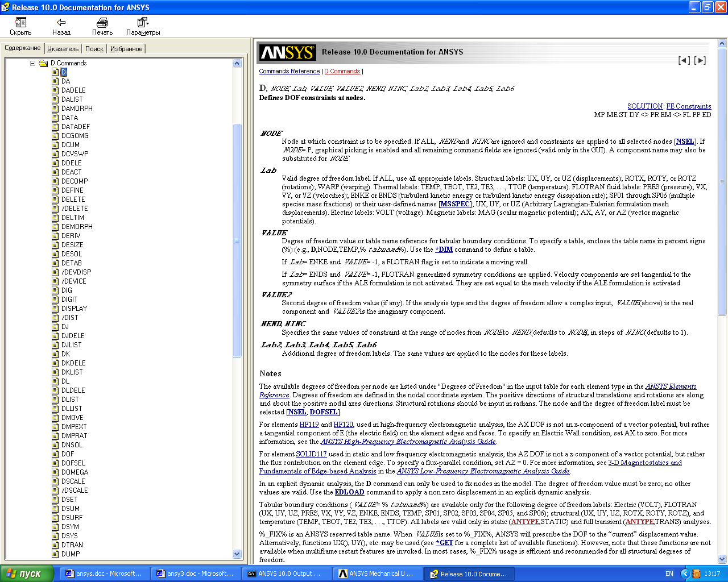Select /DELETE in the contents tree

[75, 209]
